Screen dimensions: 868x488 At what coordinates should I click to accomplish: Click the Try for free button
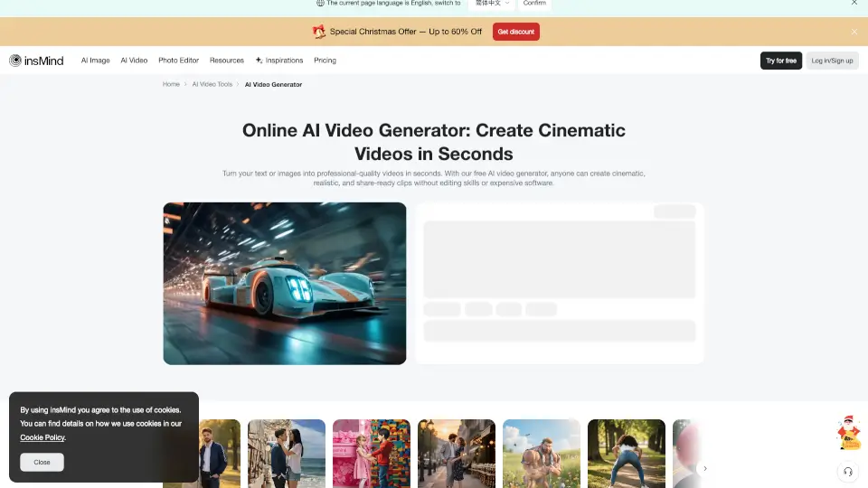(781, 61)
